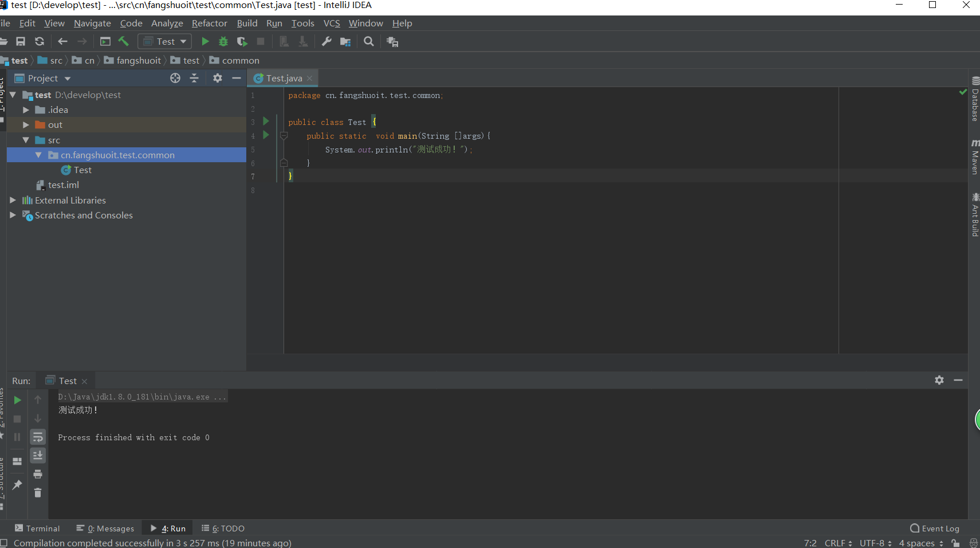Toggle scroll to end in Run console

click(38, 455)
